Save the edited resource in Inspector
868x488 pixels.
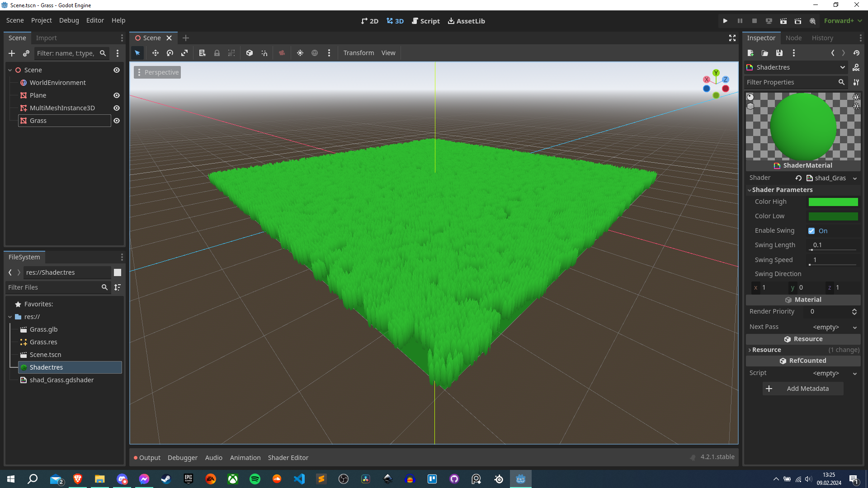(x=779, y=53)
